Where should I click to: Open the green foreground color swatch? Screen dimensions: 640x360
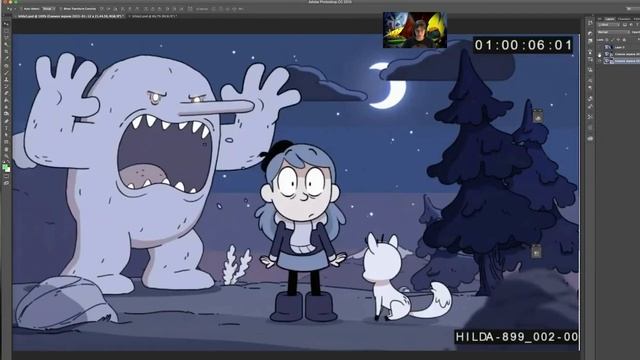click(4, 166)
